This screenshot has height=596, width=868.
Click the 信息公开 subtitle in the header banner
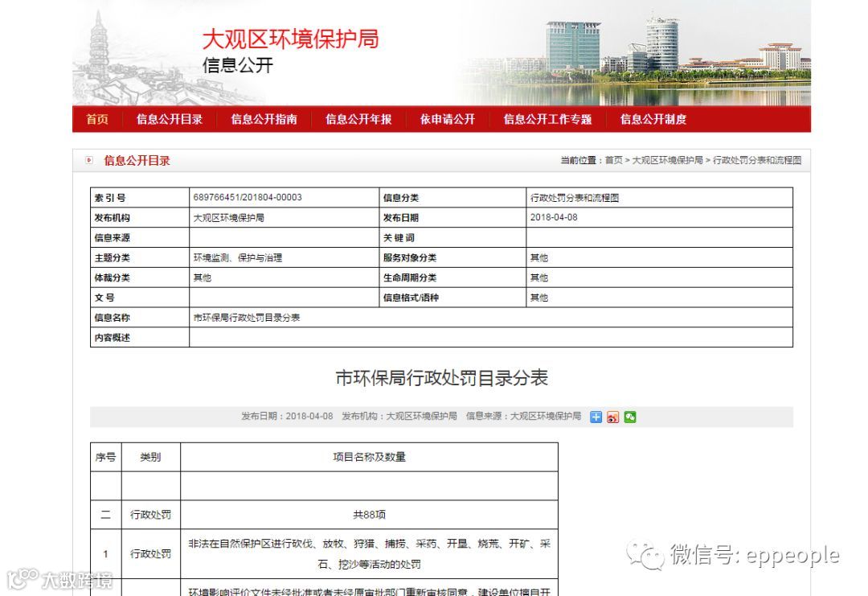click(237, 65)
